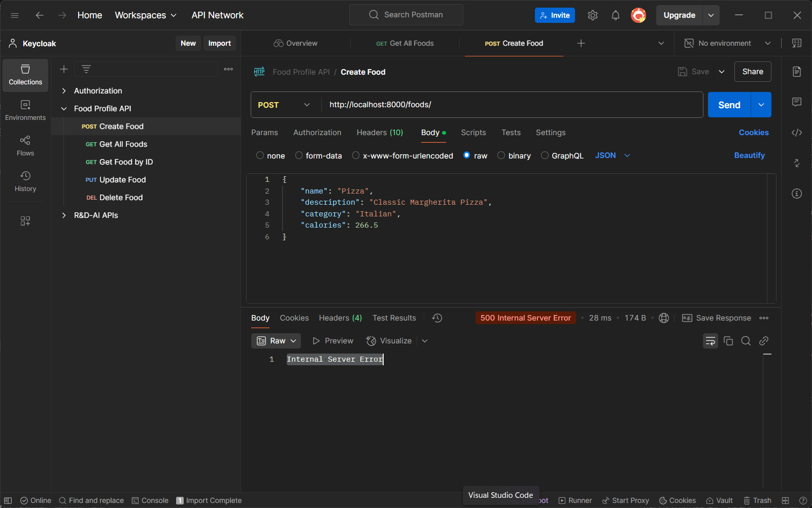This screenshot has width=812, height=508.
Task: Click Save Response button
Action: click(717, 318)
